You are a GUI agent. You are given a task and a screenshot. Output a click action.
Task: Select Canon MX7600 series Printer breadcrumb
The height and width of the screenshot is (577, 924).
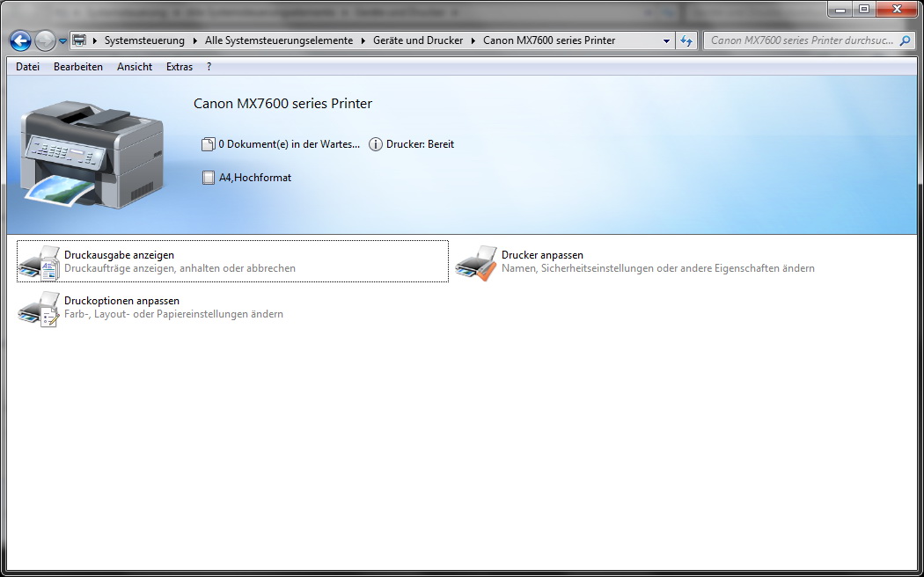(549, 40)
